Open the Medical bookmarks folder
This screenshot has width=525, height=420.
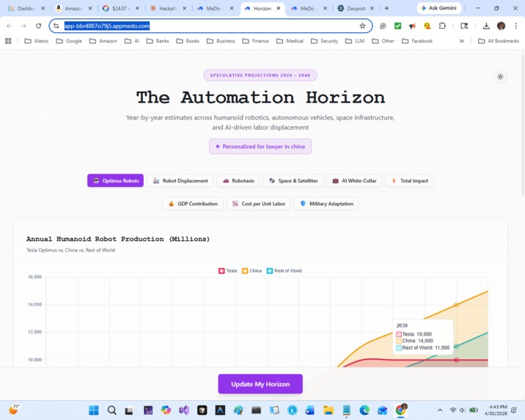point(290,41)
